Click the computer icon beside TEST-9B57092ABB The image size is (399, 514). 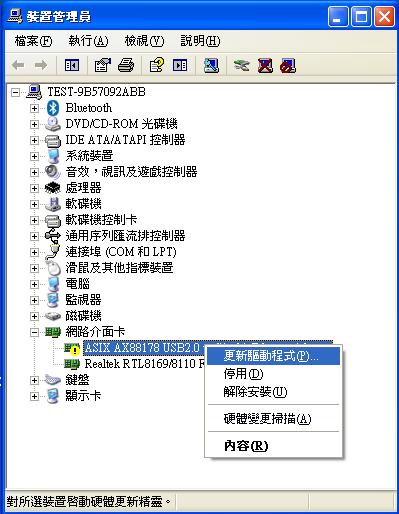tap(34, 92)
